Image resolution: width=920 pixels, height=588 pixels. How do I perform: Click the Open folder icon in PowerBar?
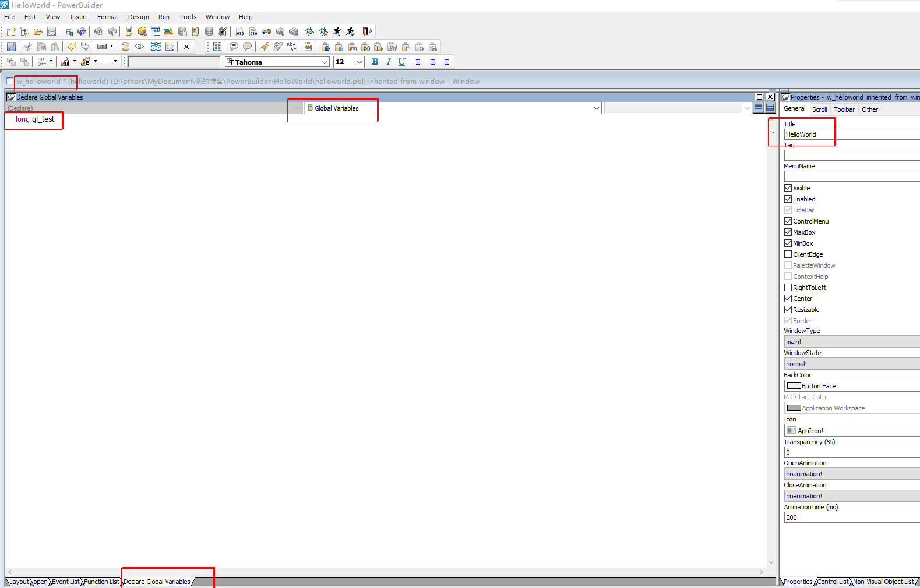(38, 31)
